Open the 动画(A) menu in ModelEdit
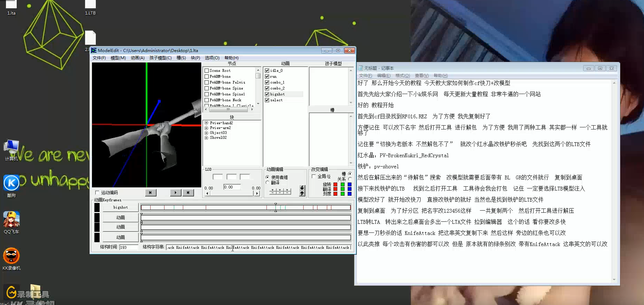 [x=137, y=58]
